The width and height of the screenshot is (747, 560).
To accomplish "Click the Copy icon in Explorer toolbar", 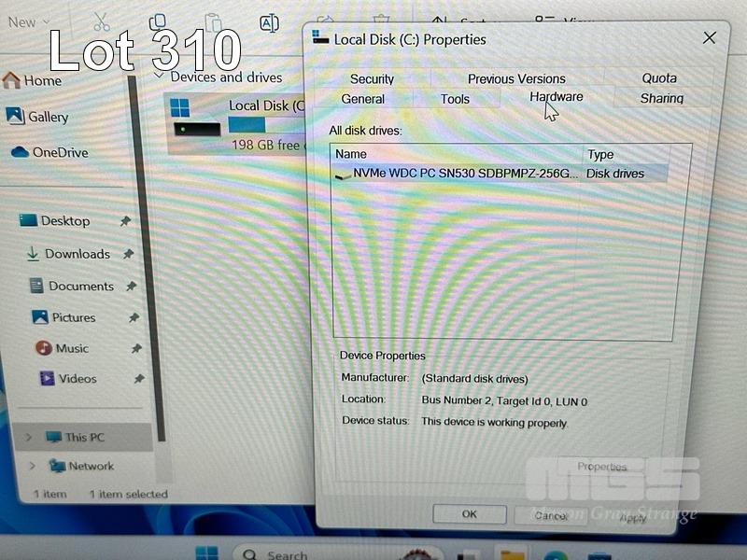I will click(158, 21).
